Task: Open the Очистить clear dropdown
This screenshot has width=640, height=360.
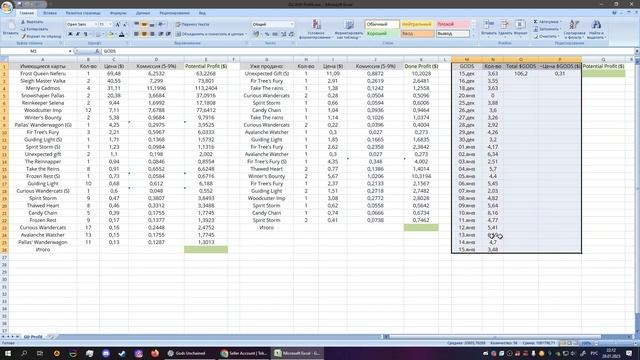Action: [x=546, y=36]
